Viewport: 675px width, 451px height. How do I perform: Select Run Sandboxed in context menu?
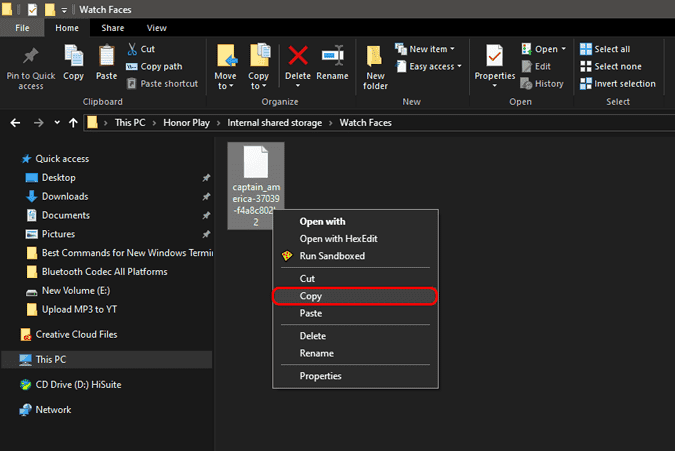click(x=332, y=256)
